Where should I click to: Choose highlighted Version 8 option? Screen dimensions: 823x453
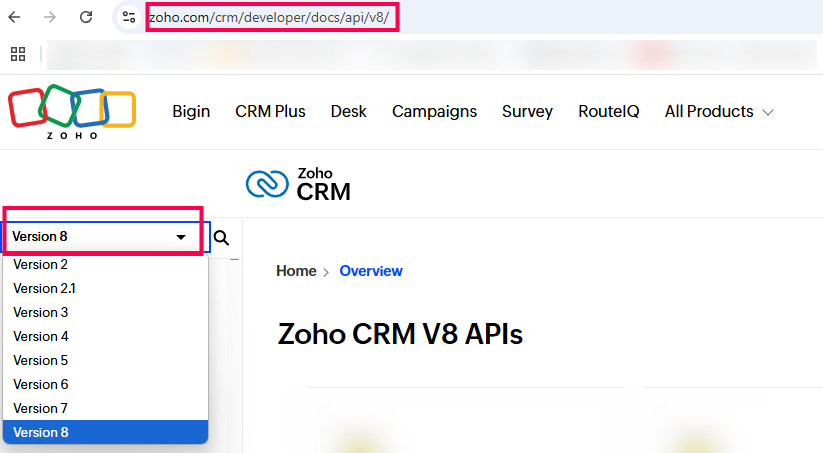pos(105,432)
